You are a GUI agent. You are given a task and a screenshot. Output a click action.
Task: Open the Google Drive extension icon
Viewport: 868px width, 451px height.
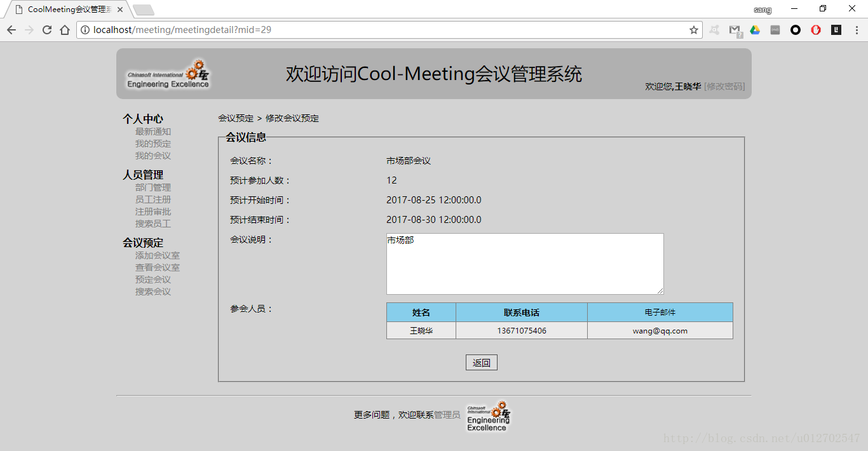[755, 30]
